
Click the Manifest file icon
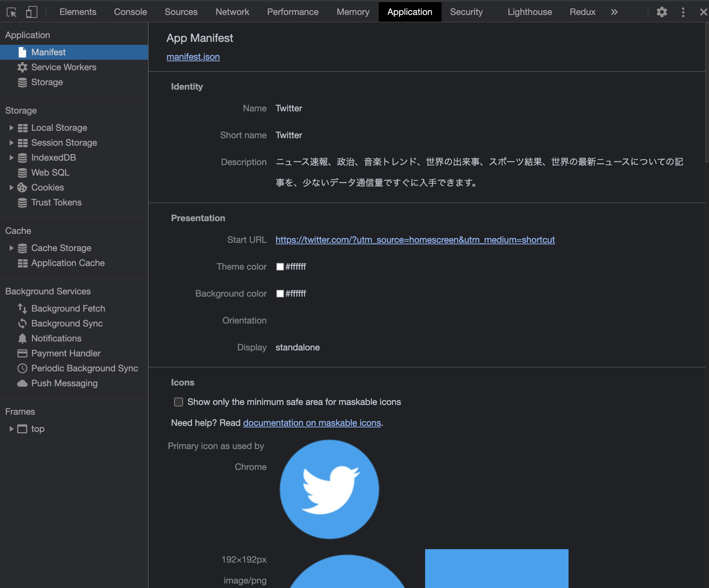[22, 52]
